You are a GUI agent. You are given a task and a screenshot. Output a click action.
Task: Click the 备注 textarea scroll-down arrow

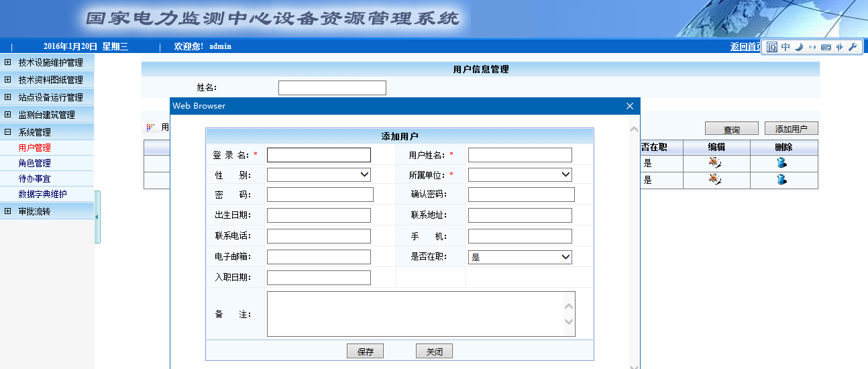(569, 322)
